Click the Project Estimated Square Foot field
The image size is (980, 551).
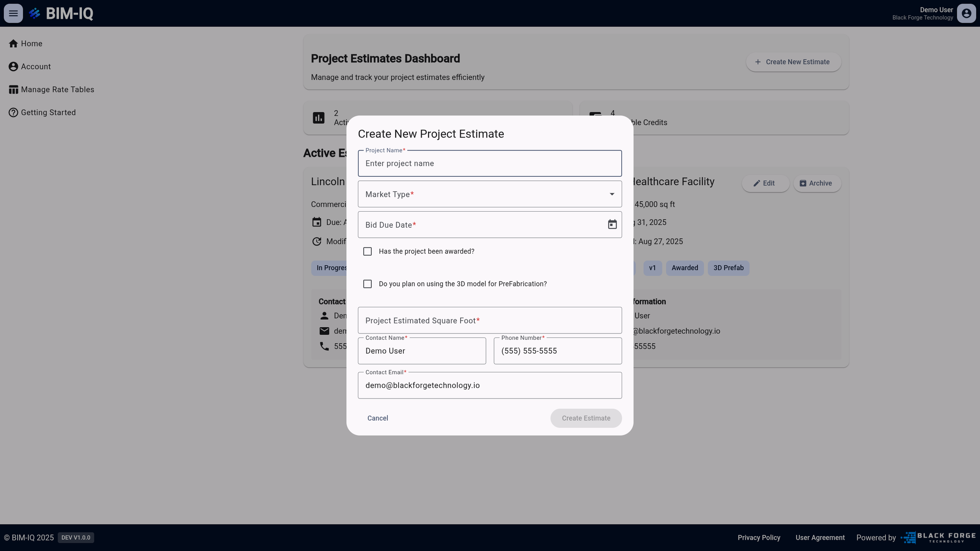[x=489, y=320]
